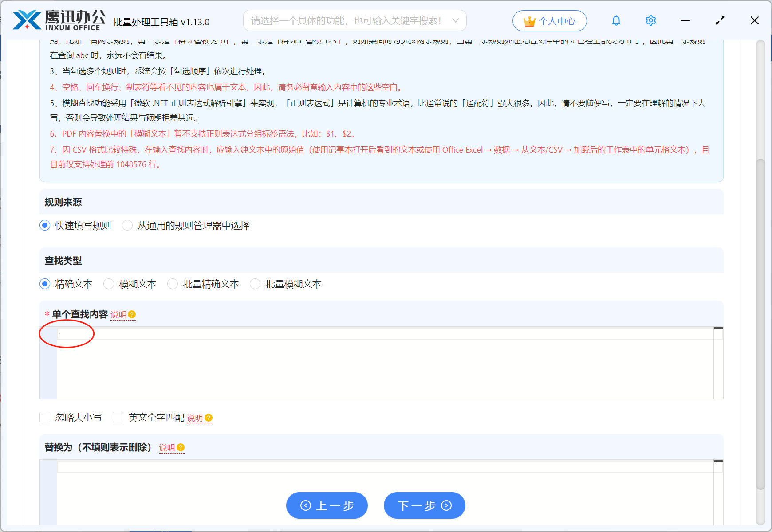Open the 说明 link beside 单个查找内容

(x=118, y=314)
